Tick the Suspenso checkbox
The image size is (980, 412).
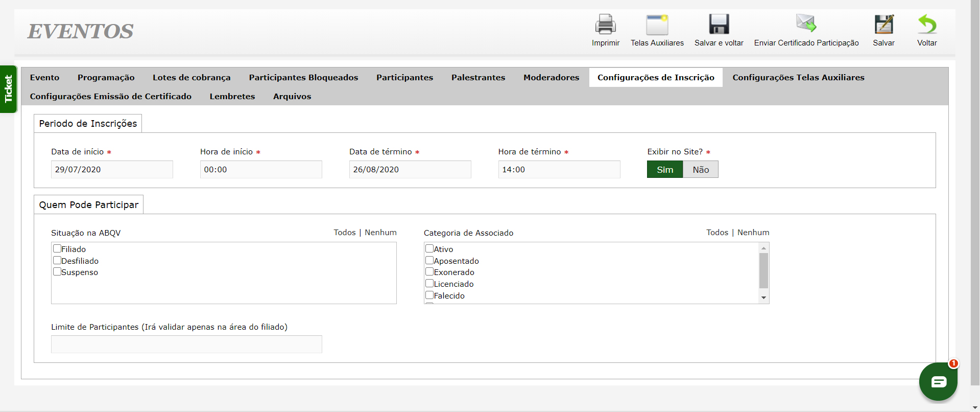[57, 271]
